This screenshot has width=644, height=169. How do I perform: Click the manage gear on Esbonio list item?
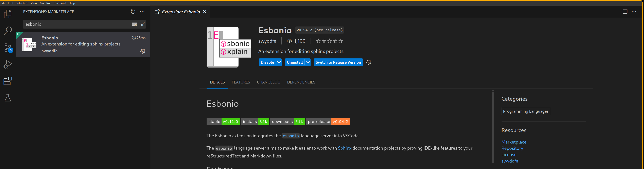(143, 51)
